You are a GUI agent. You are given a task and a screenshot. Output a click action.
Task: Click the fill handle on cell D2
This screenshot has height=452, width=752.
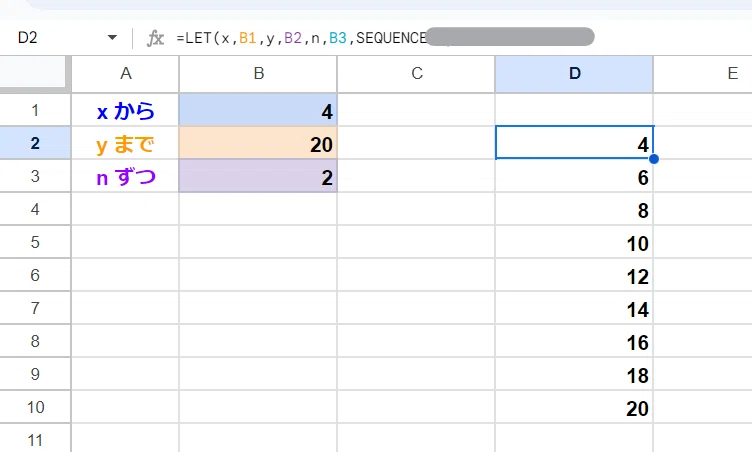point(653,159)
